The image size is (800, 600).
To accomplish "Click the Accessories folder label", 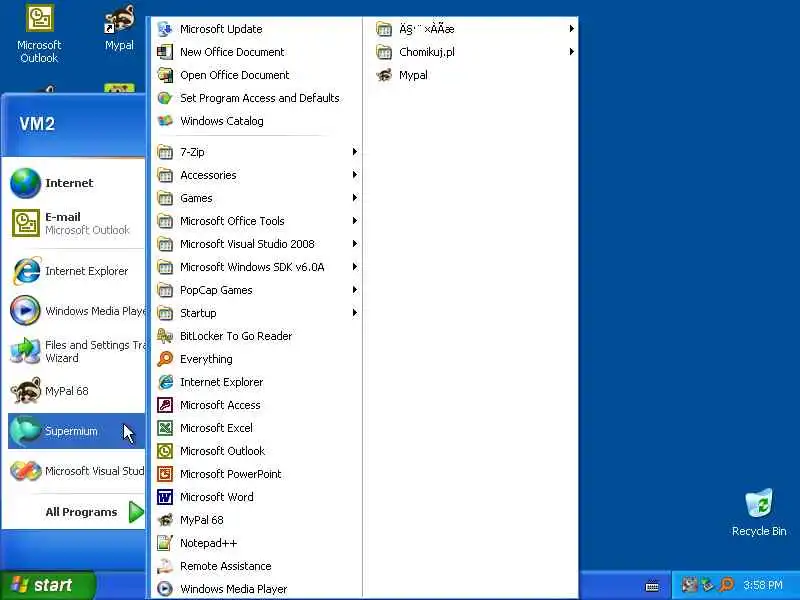I will coord(208,175).
